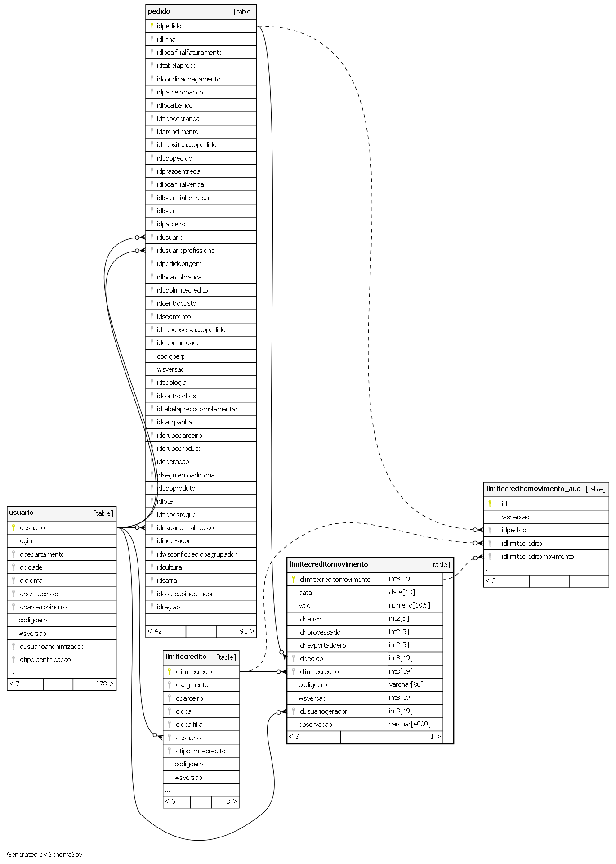Select the wsversao column in limitecreditomovimento_aud

546,517
